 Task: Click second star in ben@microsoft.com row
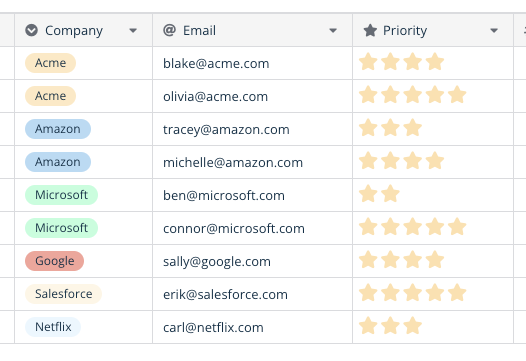[390, 194]
